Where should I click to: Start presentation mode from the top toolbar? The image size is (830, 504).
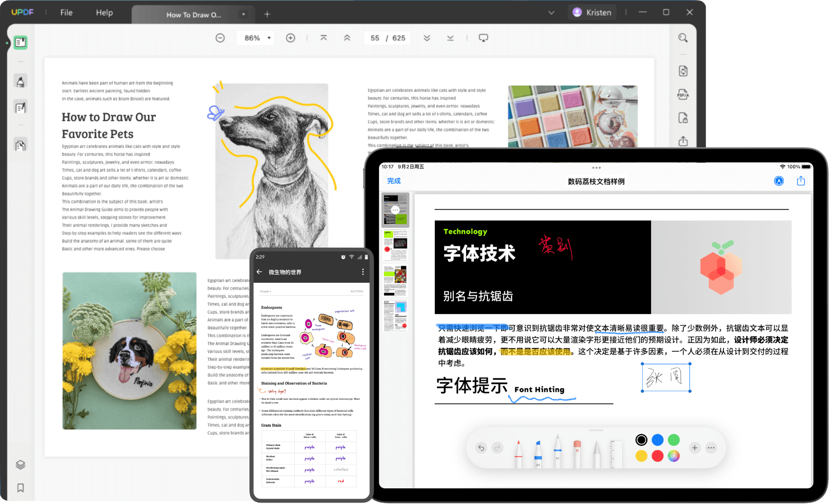click(x=483, y=37)
